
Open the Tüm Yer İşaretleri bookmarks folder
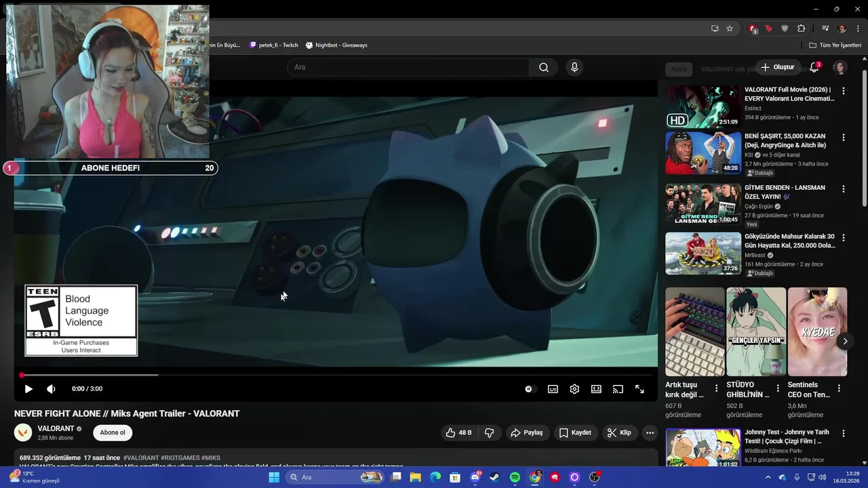click(x=835, y=45)
